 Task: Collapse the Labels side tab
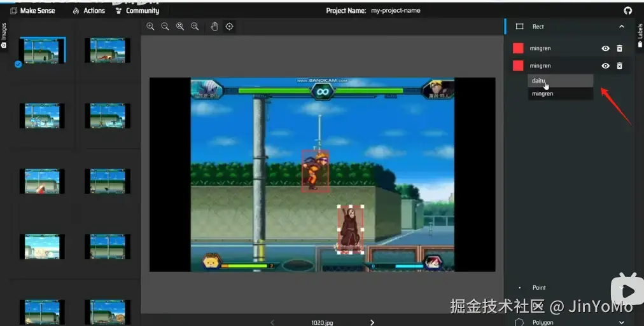pyautogui.click(x=640, y=35)
